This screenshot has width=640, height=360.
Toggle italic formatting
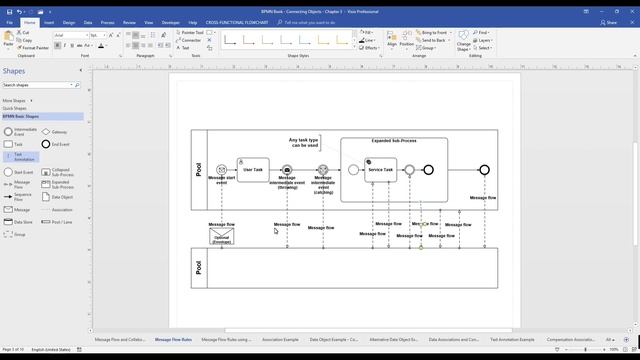(65, 46)
